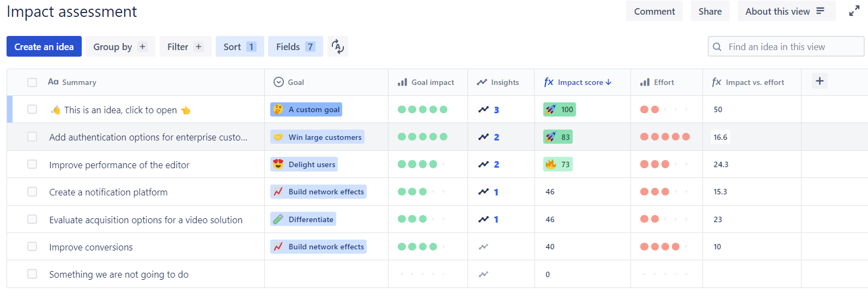
Task: Check the 'This is an idea' row
Action: coord(32,109)
